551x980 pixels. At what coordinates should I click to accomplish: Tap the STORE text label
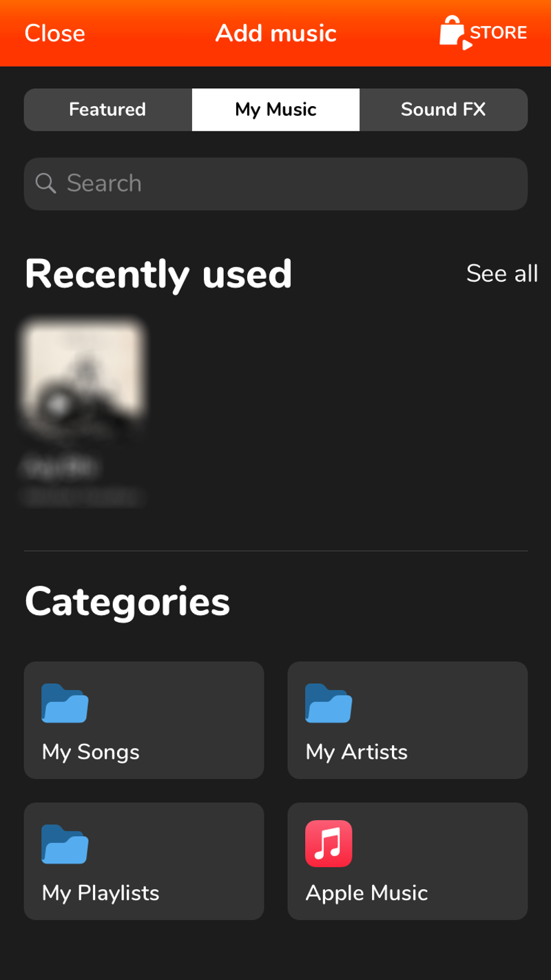pos(498,32)
